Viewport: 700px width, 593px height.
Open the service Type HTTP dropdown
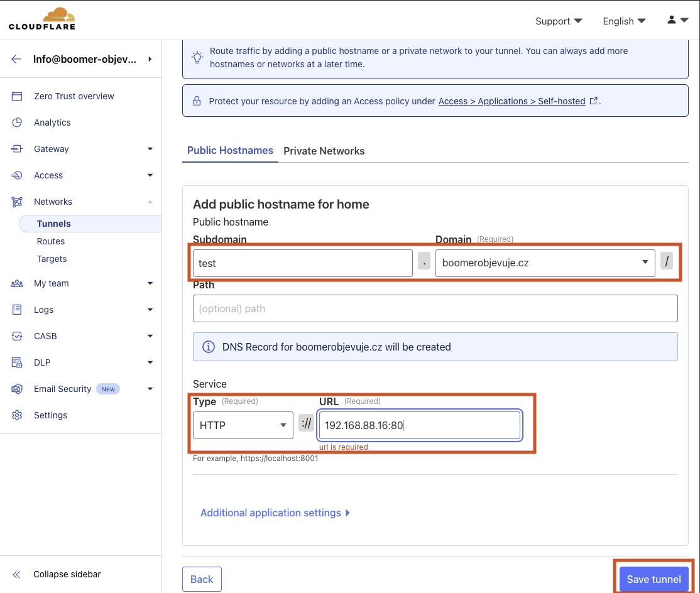[243, 425]
